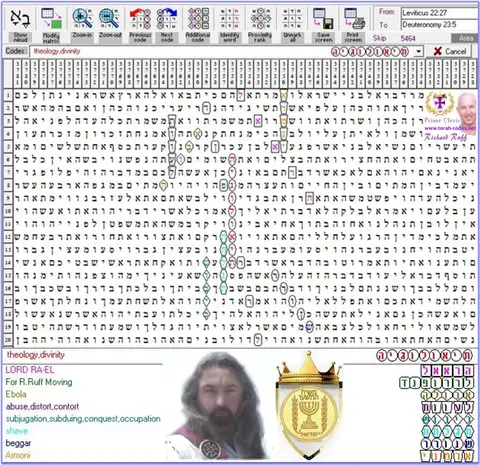Click red circled Hebrew term below matrix right
The width and height of the screenshot is (480, 465).
425,356
